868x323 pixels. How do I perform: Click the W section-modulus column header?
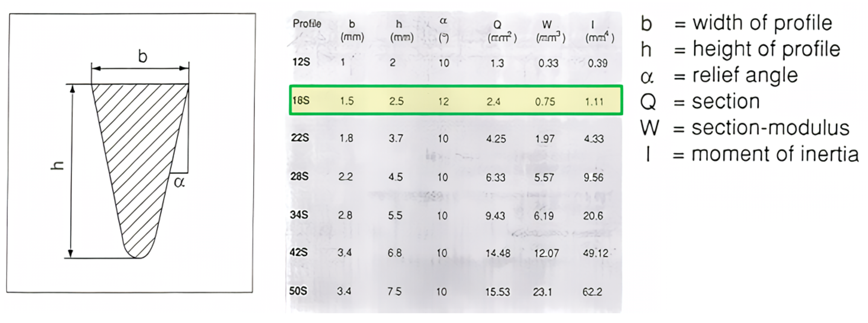click(550, 31)
